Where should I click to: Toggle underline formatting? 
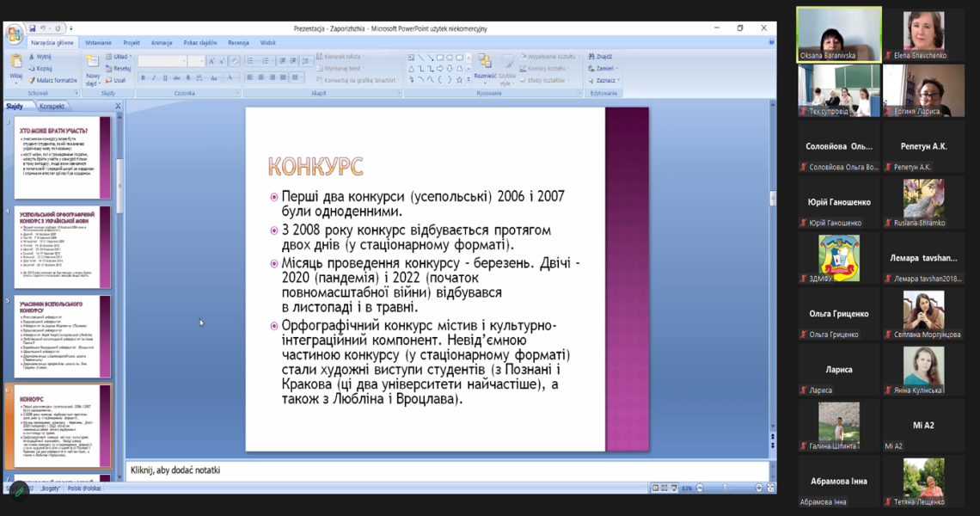click(x=165, y=77)
